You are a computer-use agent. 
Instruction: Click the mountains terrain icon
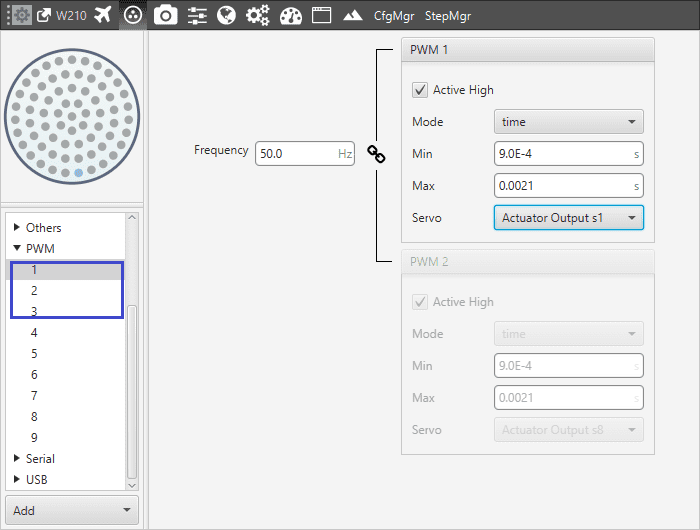click(x=352, y=16)
